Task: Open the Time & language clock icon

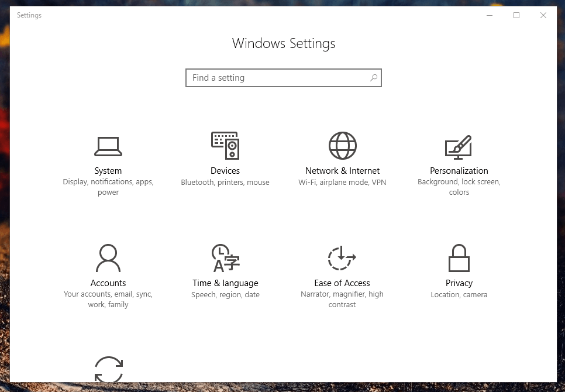Action: 225,258
